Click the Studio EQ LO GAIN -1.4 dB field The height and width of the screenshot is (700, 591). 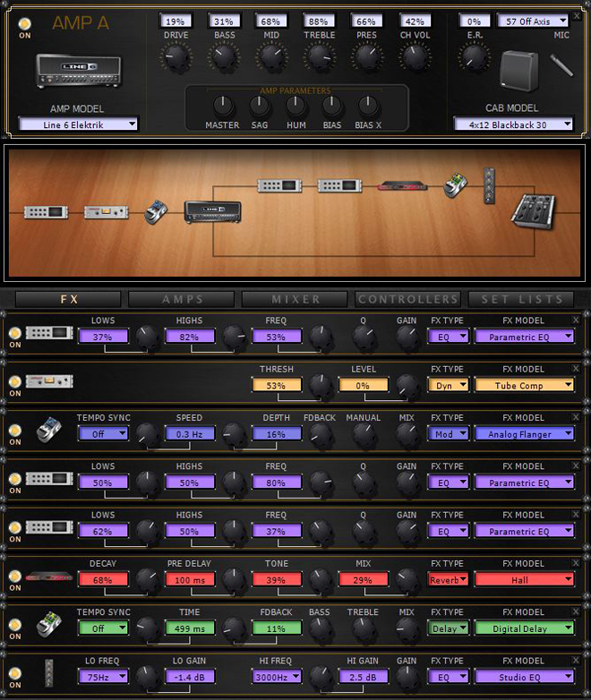(190, 677)
